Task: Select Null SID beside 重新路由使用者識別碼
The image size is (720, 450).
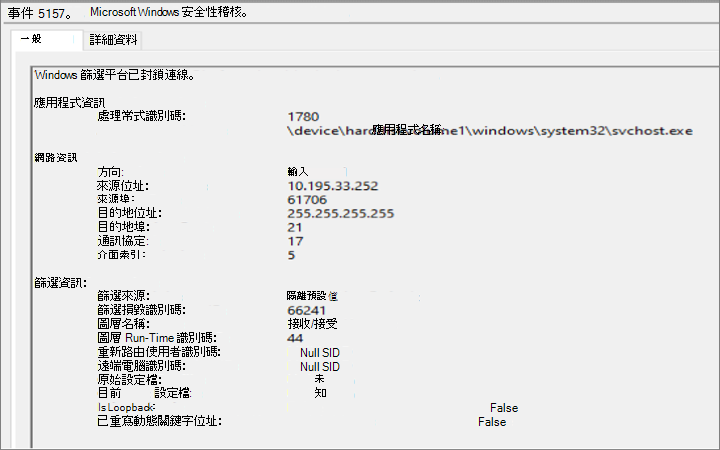Action: (x=320, y=353)
